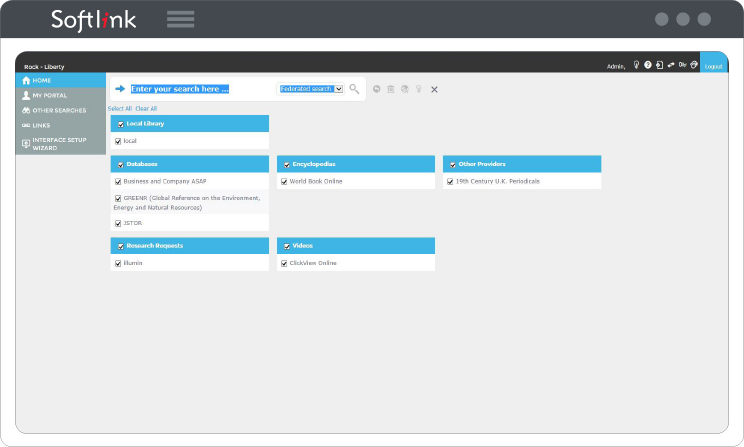The width and height of the screenshot is (744, 447).
Task: Uncheck Business and Company ASAP
Action: click(x=118, y=182)
